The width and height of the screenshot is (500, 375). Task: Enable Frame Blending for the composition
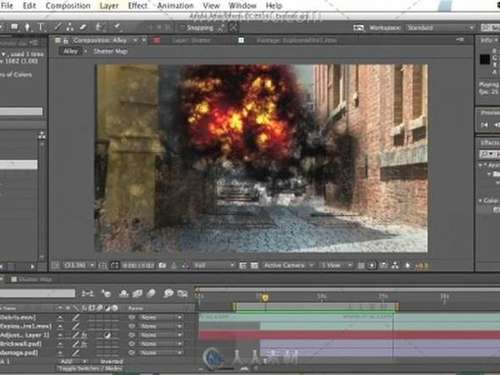click(137, 293)
